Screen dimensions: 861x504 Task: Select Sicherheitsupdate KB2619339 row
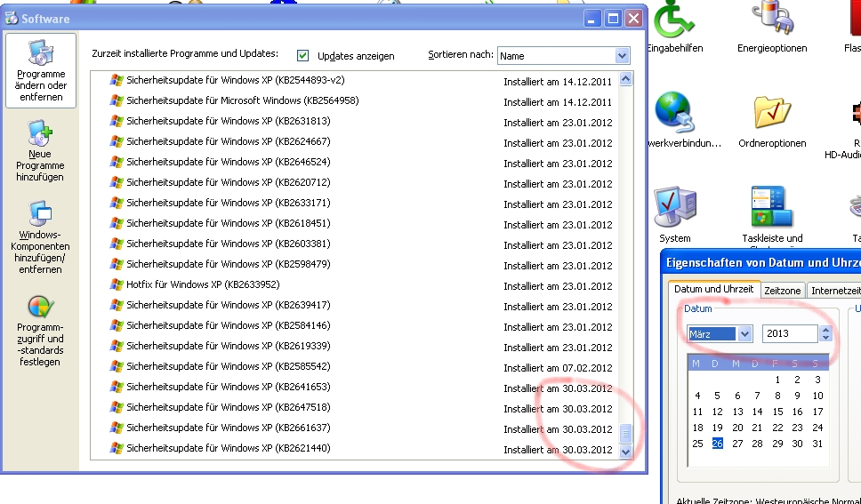click(355, 346)
